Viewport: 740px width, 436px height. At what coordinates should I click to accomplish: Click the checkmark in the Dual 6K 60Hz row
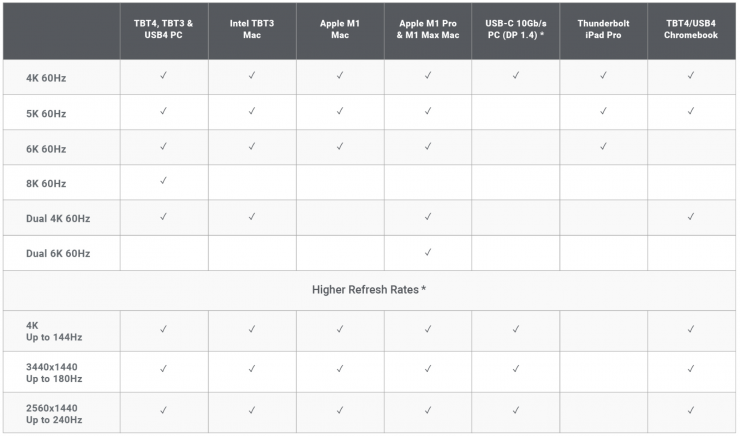click(x=428, y=252)
